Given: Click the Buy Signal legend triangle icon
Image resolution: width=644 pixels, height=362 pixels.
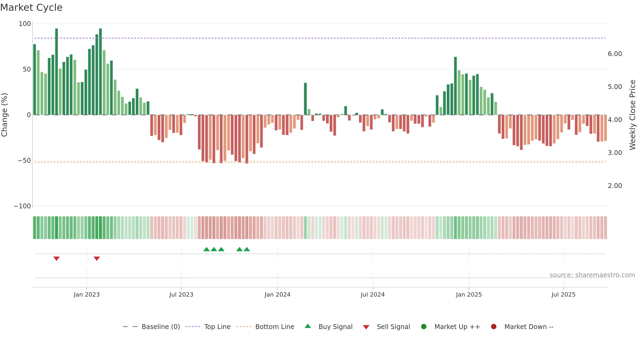Looking at the screenshot, I should point(308,326).
